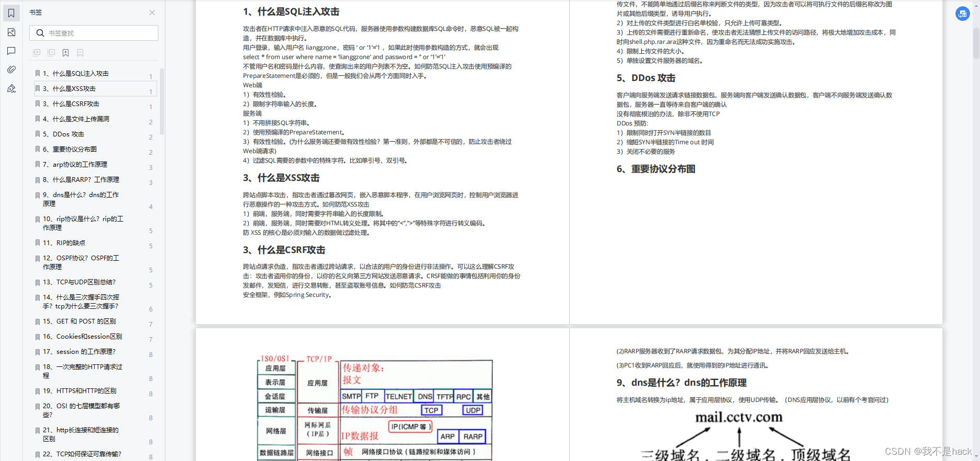Click heading 1、什么是SQL注入攻击 in document

pyautogui.click(x=291, y=11)
